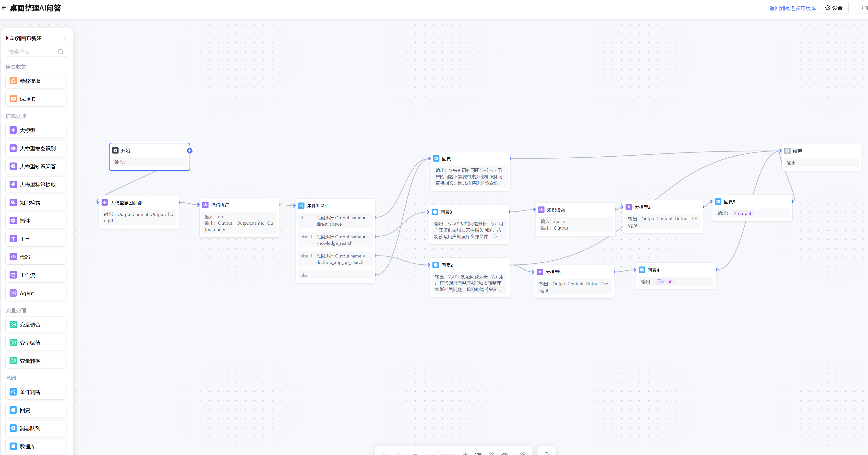868x455 pixels.
Task: Click the 搜索节点 search field
Action: click(32, 52)
